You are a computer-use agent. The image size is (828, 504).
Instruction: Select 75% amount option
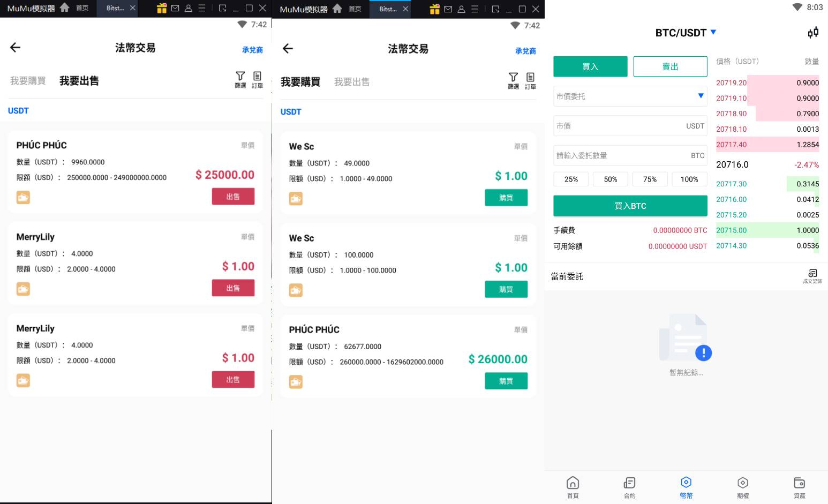[650, 179]
